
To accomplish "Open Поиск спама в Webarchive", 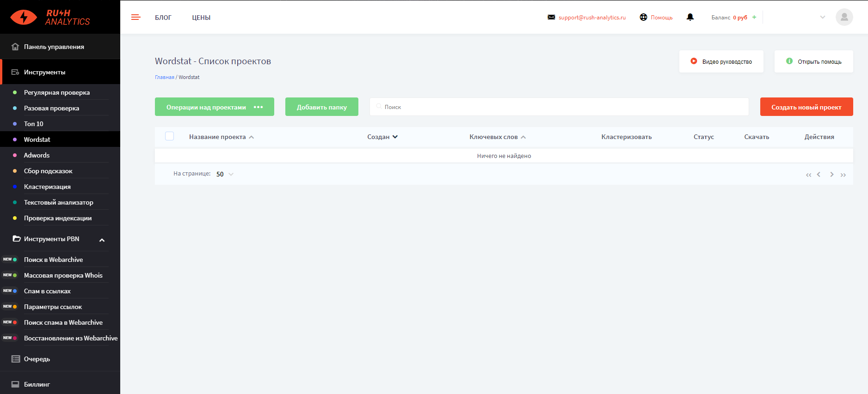I will (x=63, y=322).
